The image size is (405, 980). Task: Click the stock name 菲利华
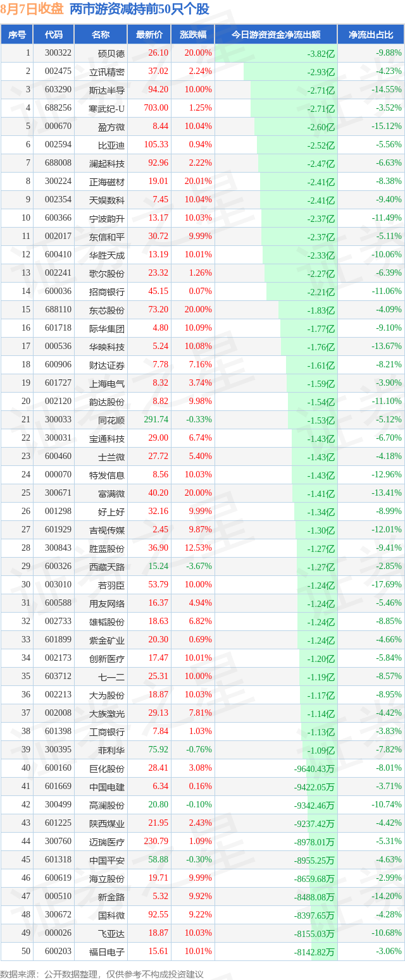coord(111,750)
